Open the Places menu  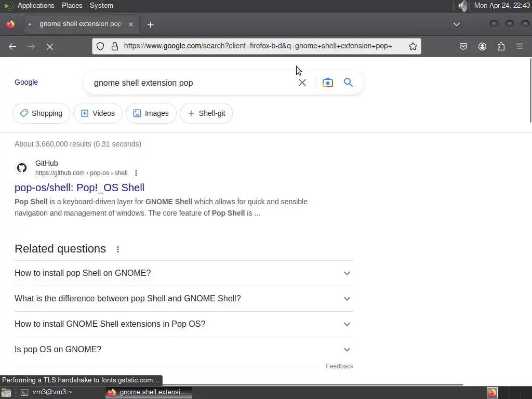tap(72, 5)
